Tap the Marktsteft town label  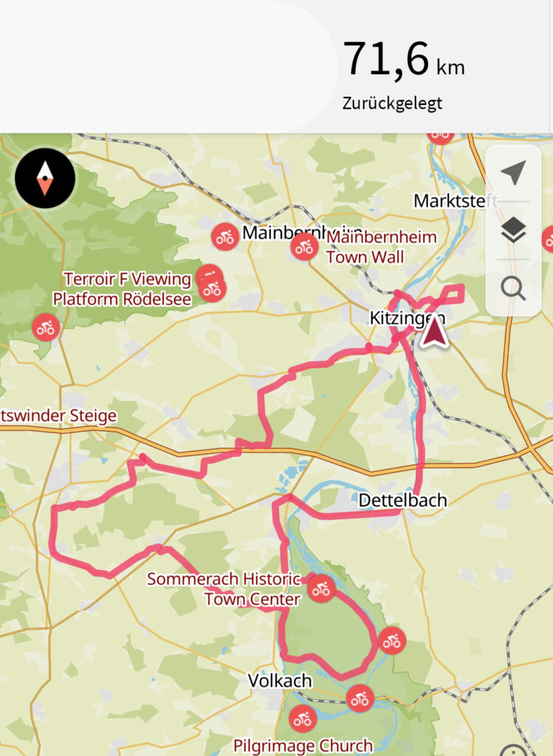point(456,201)
